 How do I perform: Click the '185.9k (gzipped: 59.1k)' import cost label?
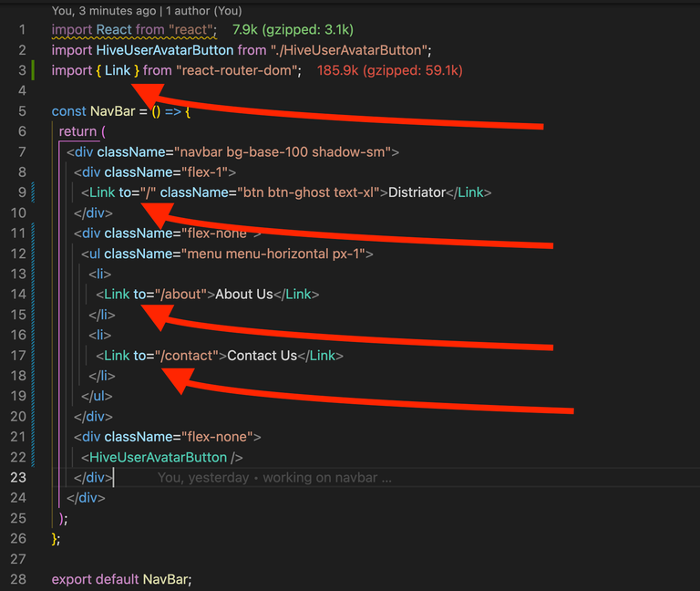[x=390, y=70]
